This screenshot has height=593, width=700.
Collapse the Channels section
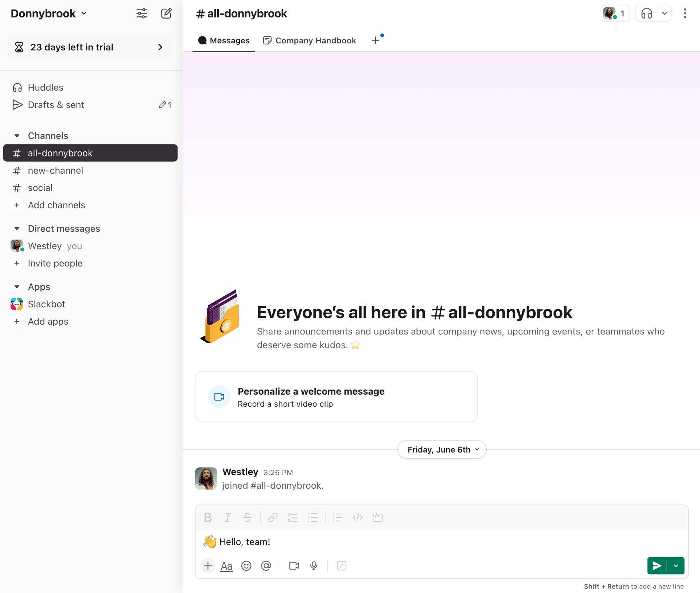[x=17, y=136]
